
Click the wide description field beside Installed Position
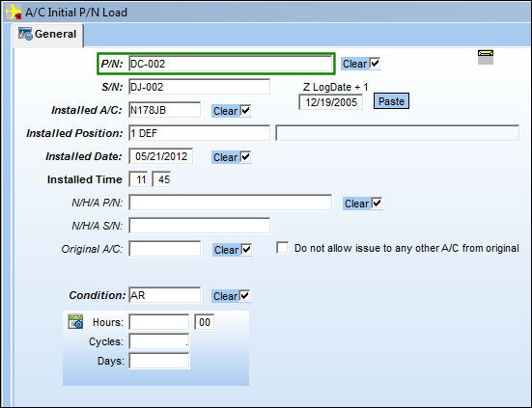tap(397, 133)
